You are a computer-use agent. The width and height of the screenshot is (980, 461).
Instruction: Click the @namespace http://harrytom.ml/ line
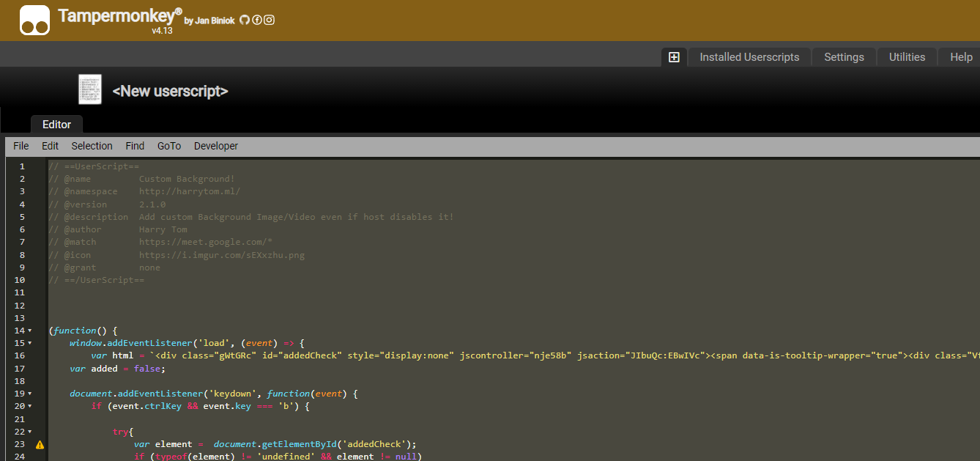tap(144, 191)
